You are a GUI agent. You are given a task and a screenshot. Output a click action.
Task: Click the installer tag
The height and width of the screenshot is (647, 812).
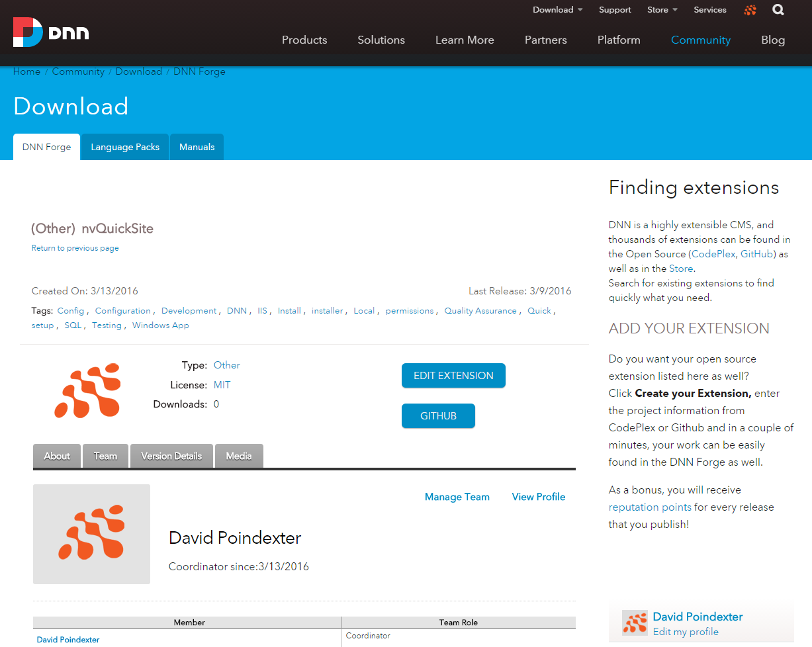[x=328, y=310]
